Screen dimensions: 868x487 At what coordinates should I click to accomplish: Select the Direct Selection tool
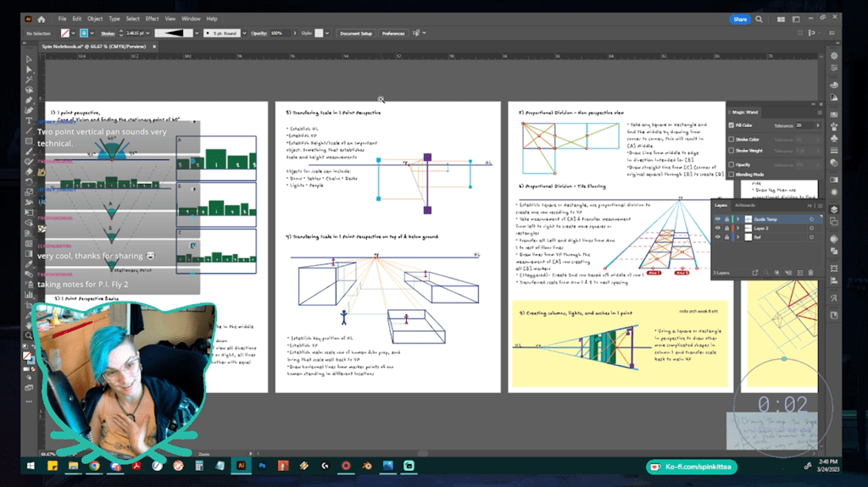[x=29, y=69]
